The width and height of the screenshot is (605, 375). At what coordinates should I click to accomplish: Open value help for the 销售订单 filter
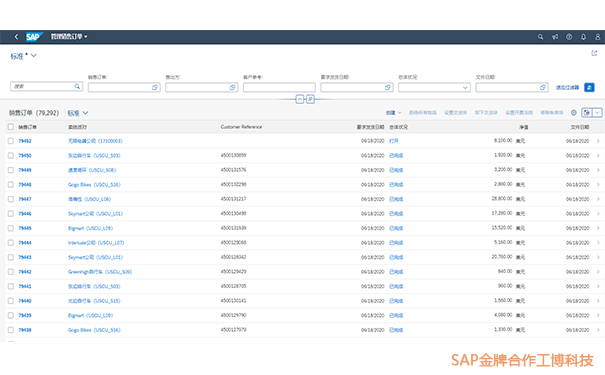pyautogui.click(x=155, y=88)
